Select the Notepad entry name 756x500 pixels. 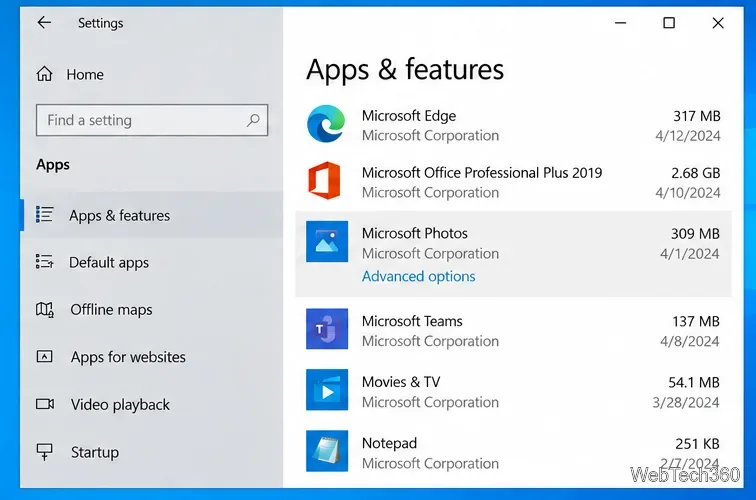390,443
